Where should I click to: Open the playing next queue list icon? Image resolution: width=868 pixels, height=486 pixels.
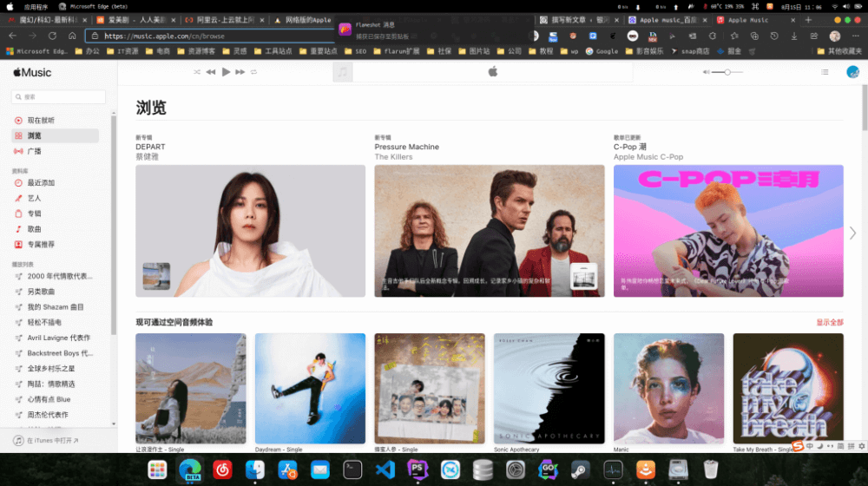pyautogui.click(x=825, y=72)
